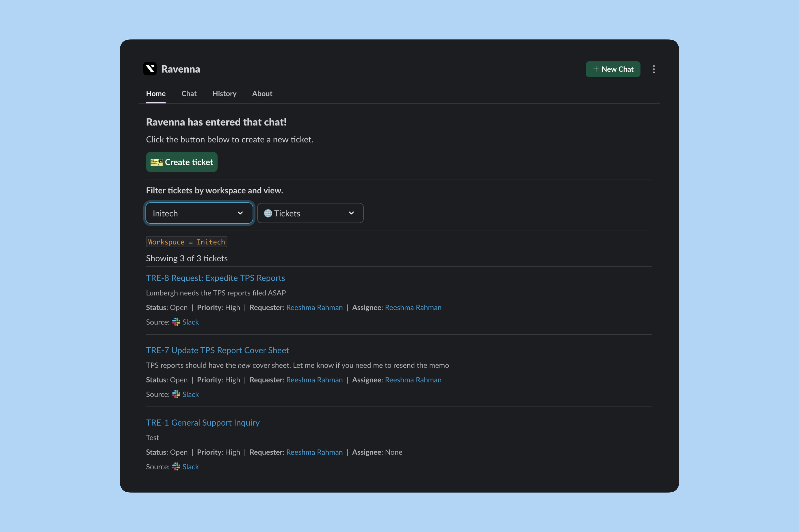Screen dimensions: 799x532
Task: Expand the Initech workspace dropdown
Action: (199, 213)
